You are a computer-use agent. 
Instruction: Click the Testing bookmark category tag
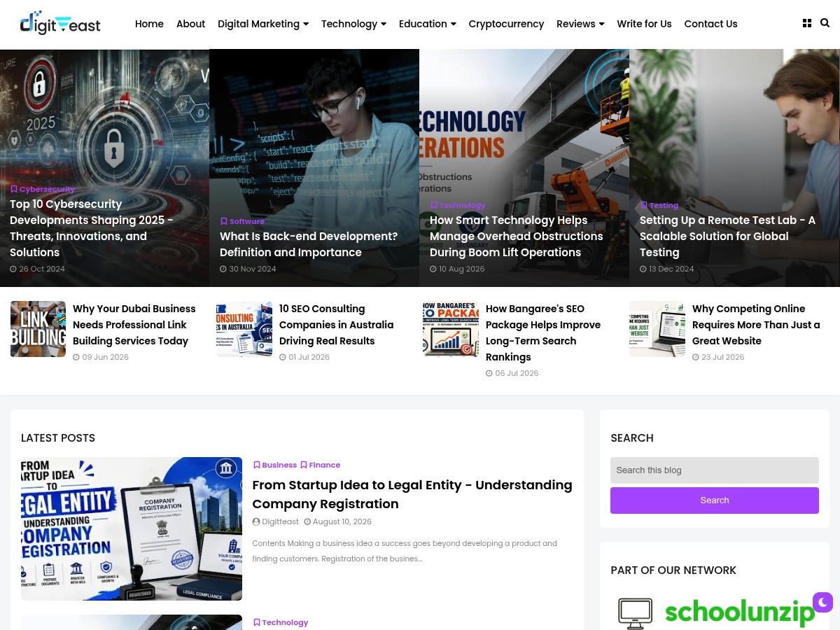pos(659,205)
